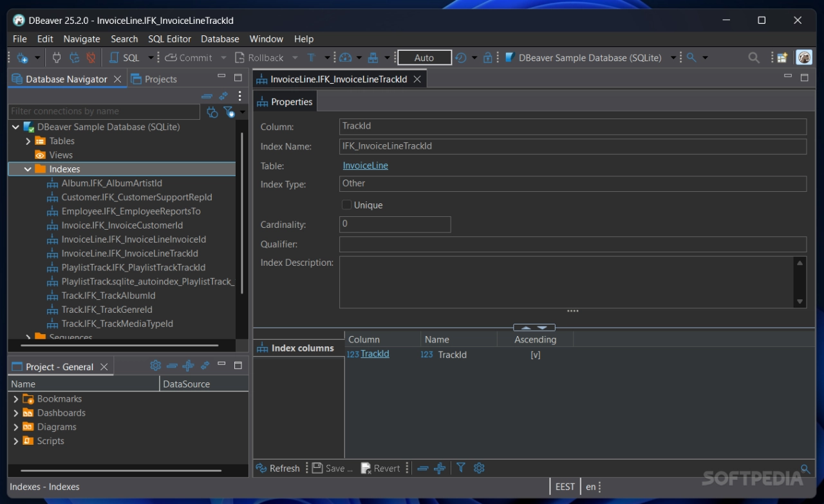Click the navigator filter funnel icon
Screen dimensions: 824x504
pyautogui.click(x=229, y=112)
